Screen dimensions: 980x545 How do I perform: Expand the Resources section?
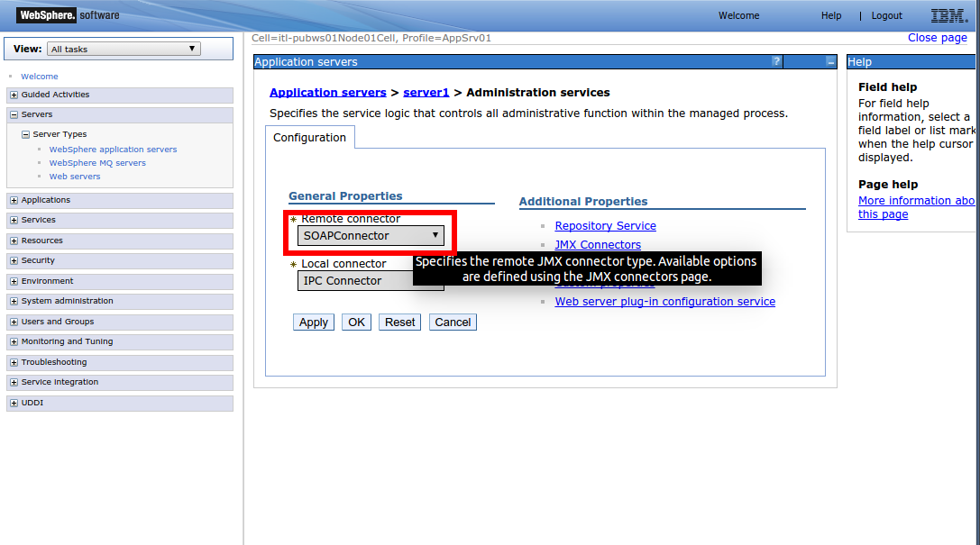tap(14, 241)
